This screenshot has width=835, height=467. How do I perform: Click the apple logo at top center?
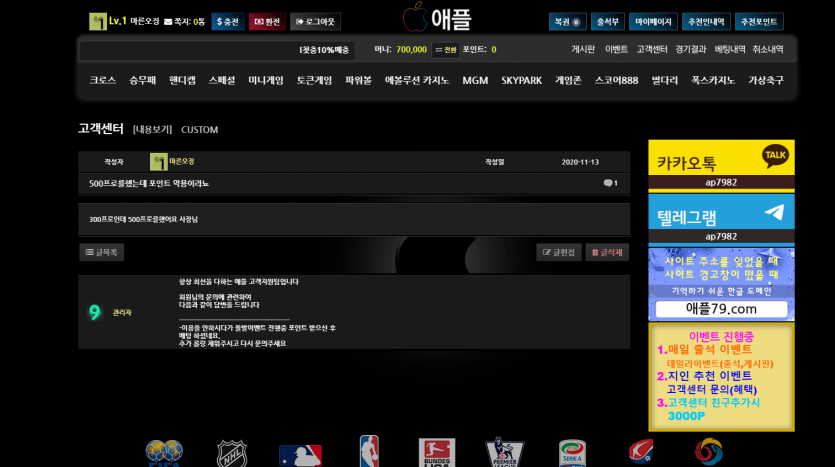point(415,17)
